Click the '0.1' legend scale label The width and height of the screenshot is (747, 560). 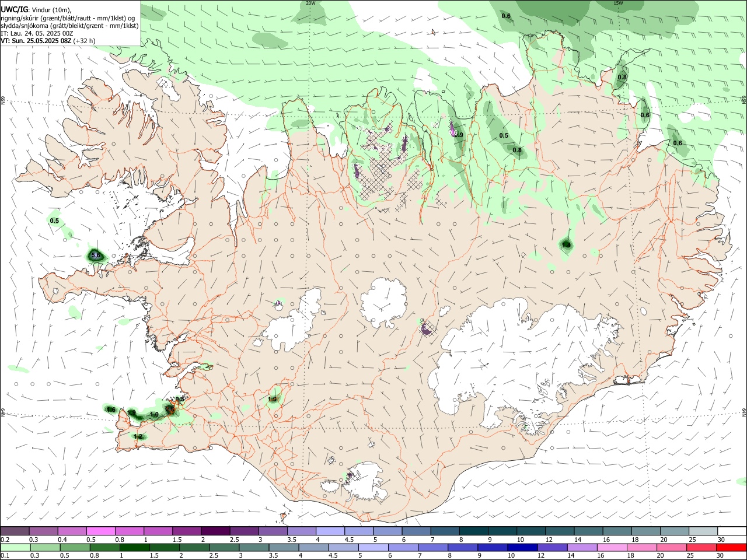4,556
